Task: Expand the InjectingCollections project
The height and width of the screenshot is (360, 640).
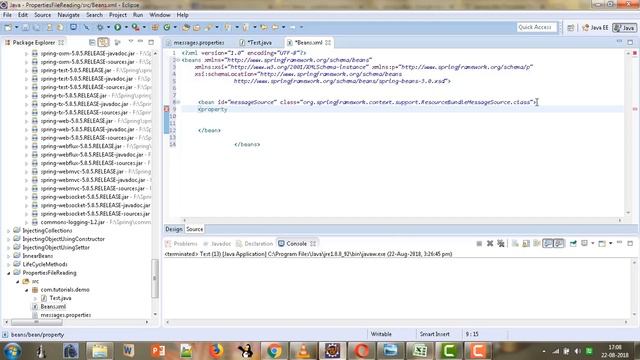Action: tap(9, 231)
